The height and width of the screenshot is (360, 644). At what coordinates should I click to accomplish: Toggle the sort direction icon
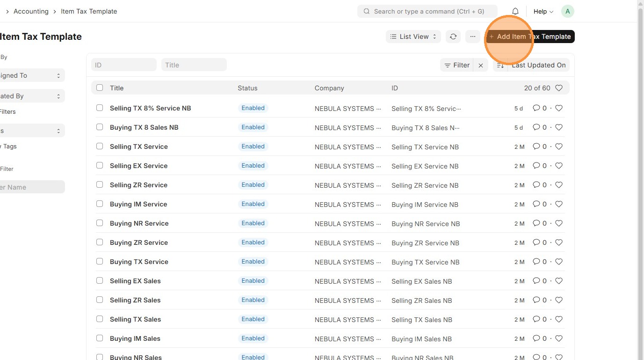coord(500,65)
